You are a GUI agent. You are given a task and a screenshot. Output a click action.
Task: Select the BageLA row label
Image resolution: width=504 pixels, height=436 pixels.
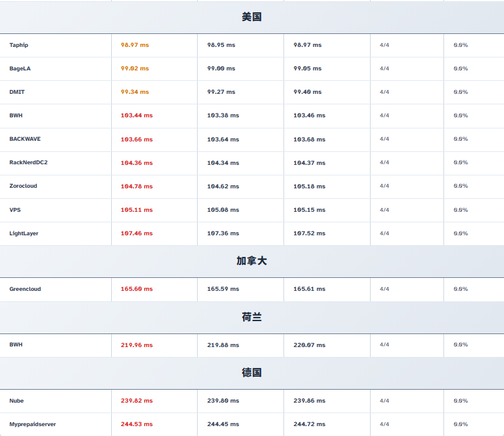coord(20,69)
